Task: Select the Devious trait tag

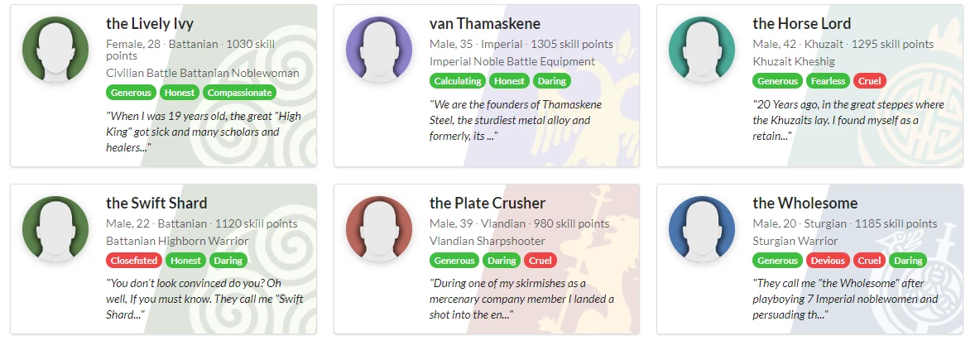Action: [828, 261]
